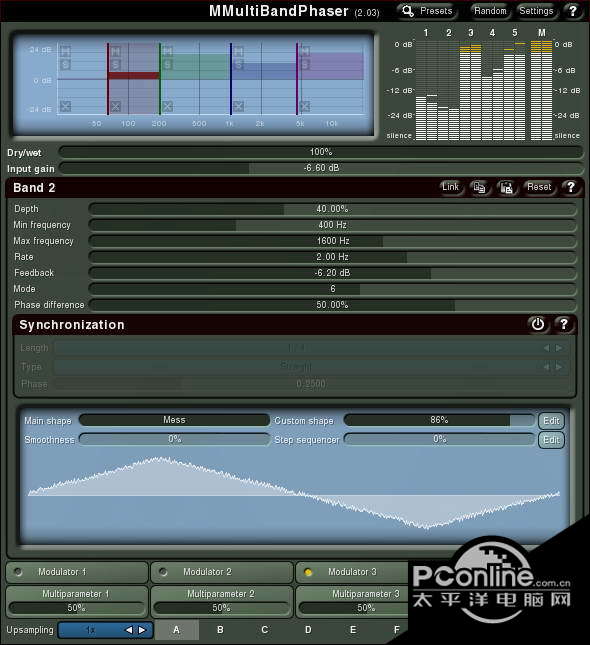
Task: Click the Rate 2.00 Hz slider
Action: click(x=332, y=257)
